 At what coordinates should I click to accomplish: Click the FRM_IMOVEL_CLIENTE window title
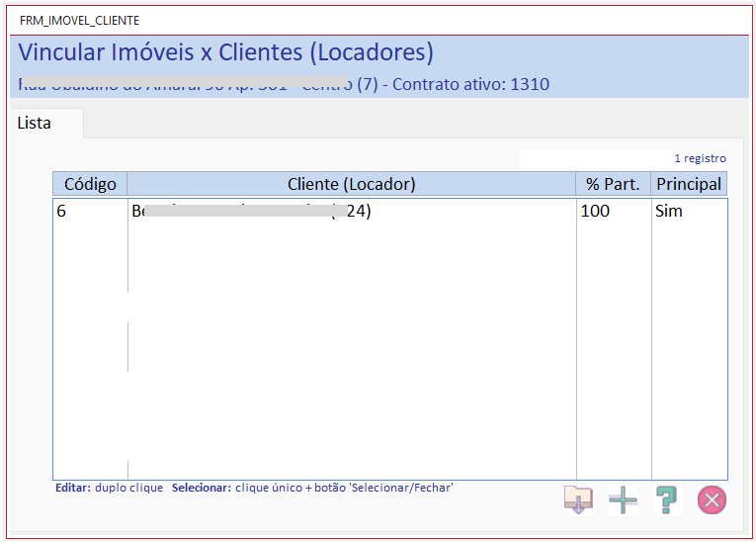pos(80,21)
